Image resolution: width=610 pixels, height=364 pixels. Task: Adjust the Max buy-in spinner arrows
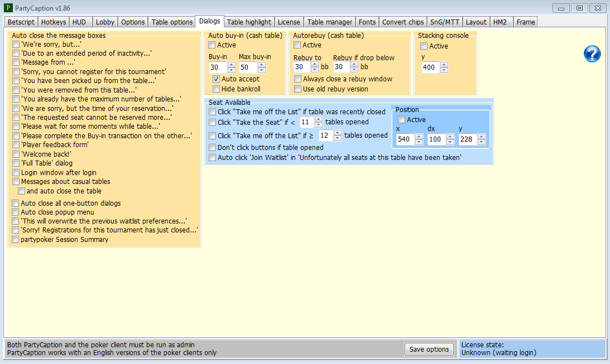click(261, 67)
